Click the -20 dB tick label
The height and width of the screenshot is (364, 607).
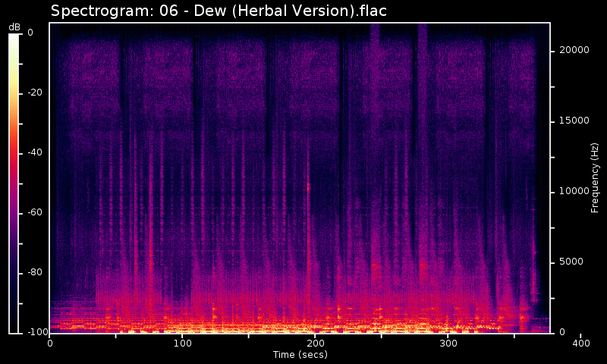[x=33, y=93]
